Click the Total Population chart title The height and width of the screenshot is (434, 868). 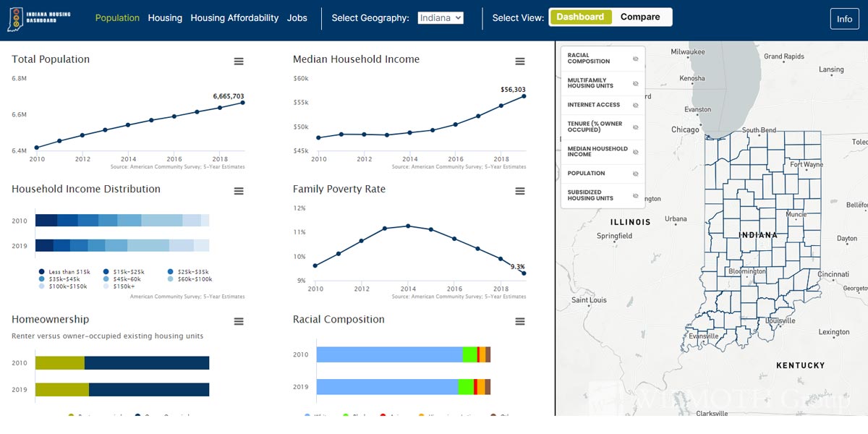51,59
